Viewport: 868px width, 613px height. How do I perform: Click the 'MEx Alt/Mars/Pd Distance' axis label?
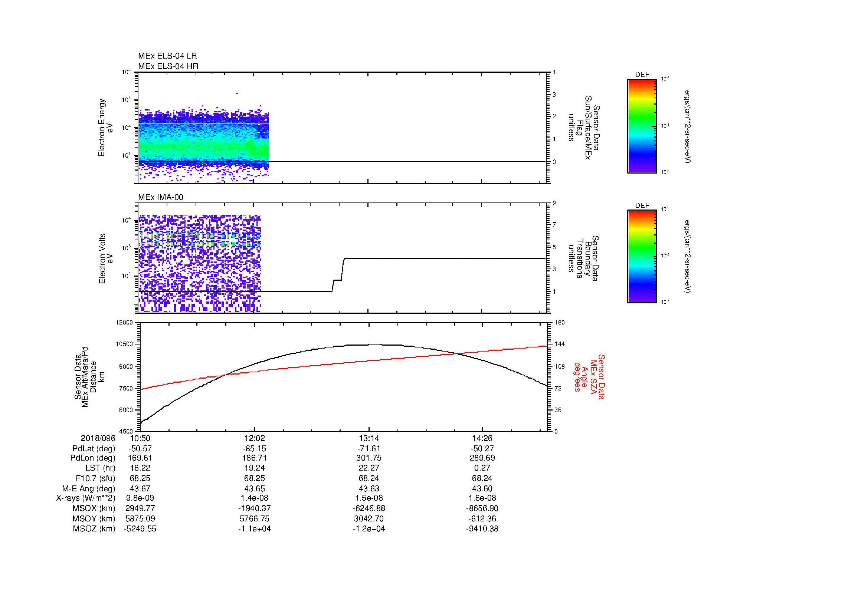pyautogui.click(x=89, y=376)
